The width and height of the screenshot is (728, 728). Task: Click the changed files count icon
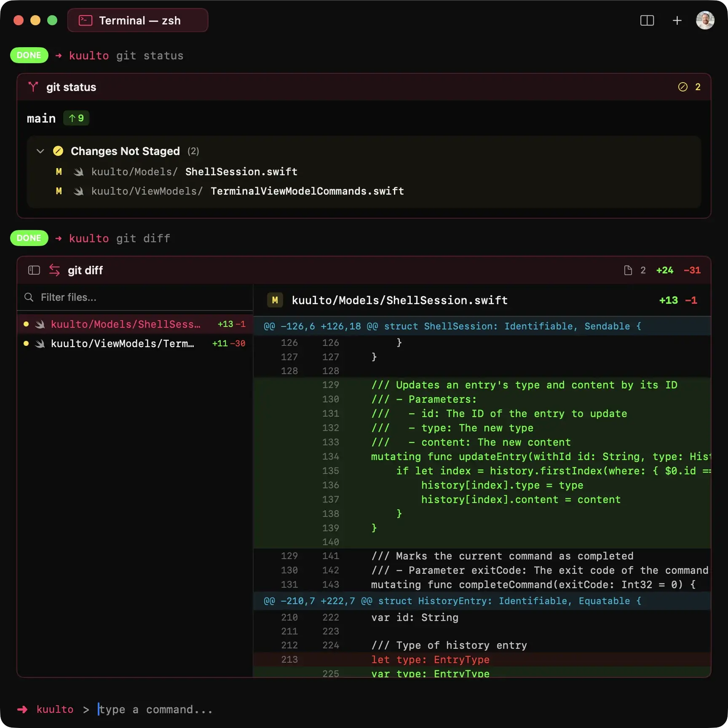click(628, 270)
